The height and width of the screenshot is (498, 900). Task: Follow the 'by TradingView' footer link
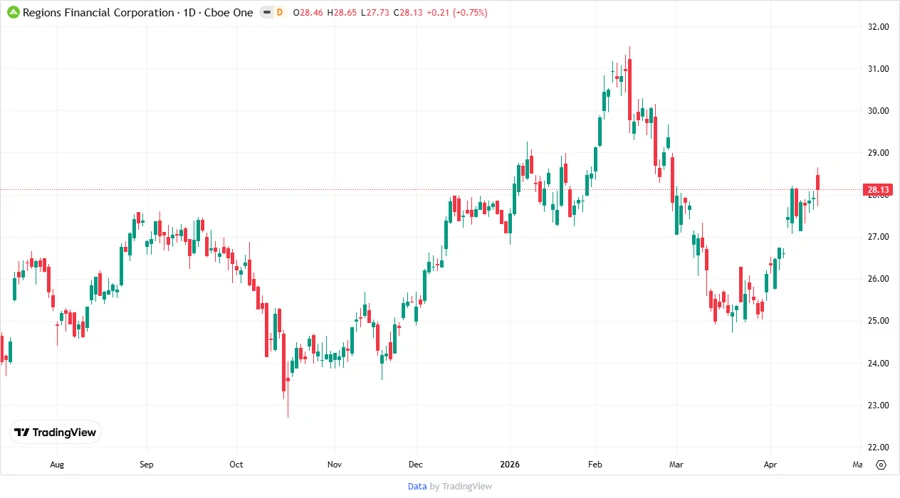(x=461, y=486)
